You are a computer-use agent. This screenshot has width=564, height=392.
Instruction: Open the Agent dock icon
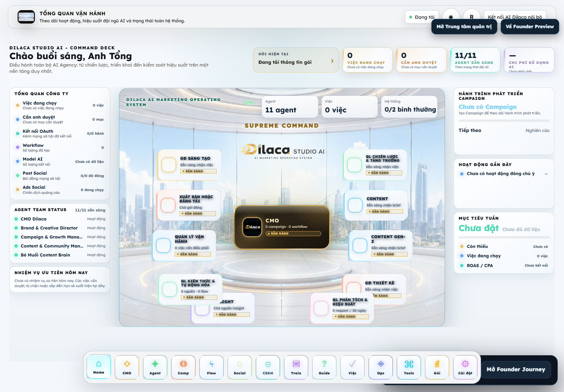[x=155, y=367]
